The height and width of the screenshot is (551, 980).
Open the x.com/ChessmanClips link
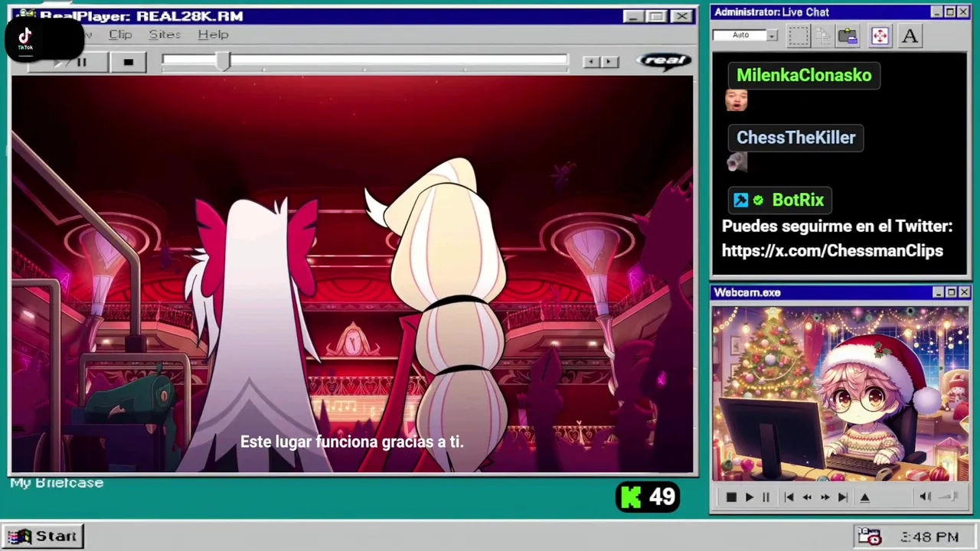click(x=832, y=251)
